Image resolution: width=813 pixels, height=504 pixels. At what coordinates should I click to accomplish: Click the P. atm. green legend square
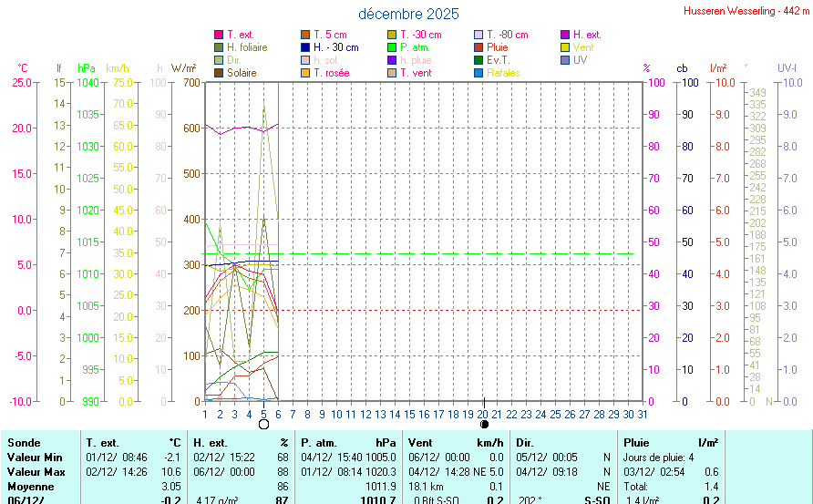[392, 47]
